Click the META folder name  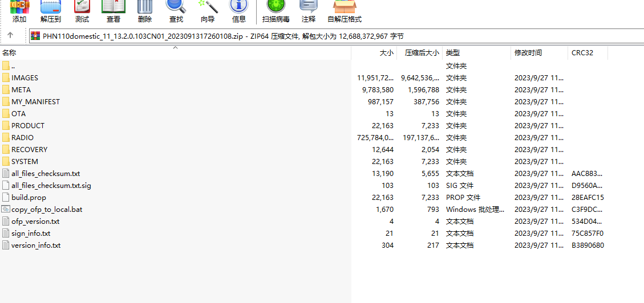point(21,90)
